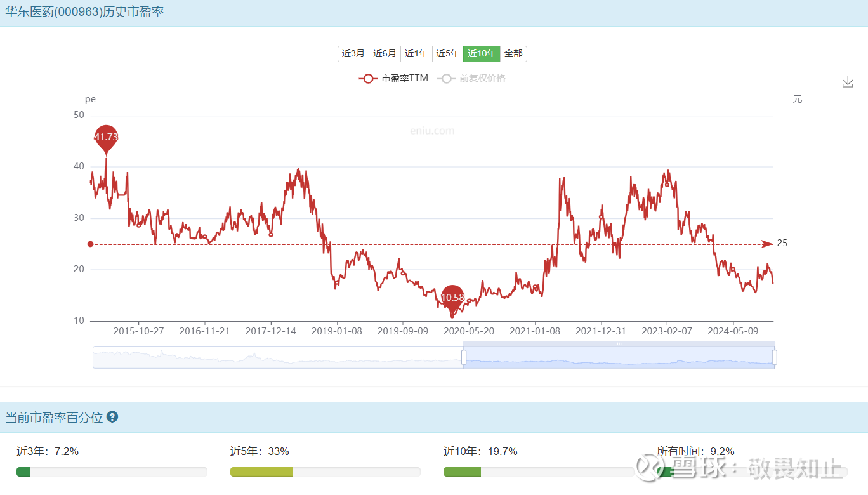Toggle the 市盈率TTM series legend
The image size is (868, 495).
tap(393, 78)
